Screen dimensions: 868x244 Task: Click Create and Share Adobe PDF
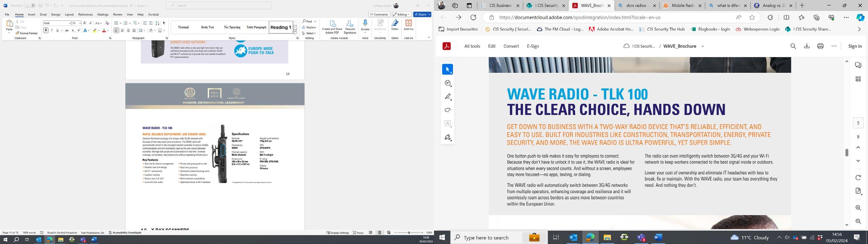332,27
